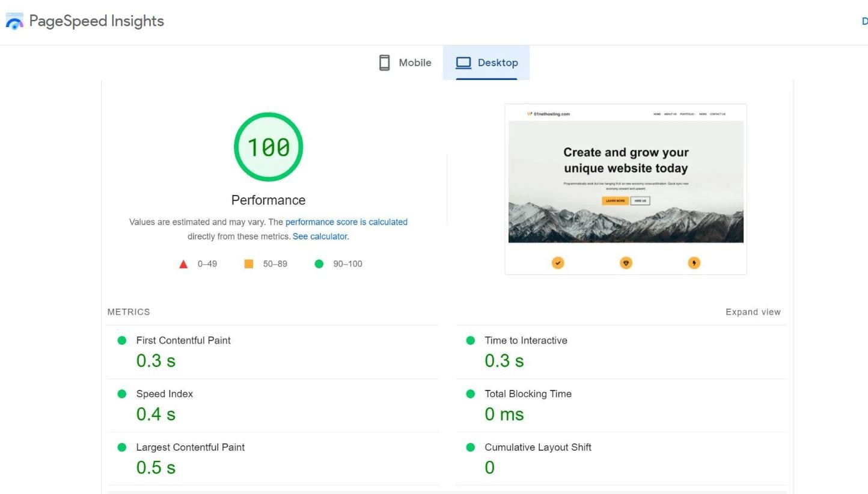Click the Time to Interactive metric label
The width and height of the screenshot is (868, 494).
click(x=525, y=340)
